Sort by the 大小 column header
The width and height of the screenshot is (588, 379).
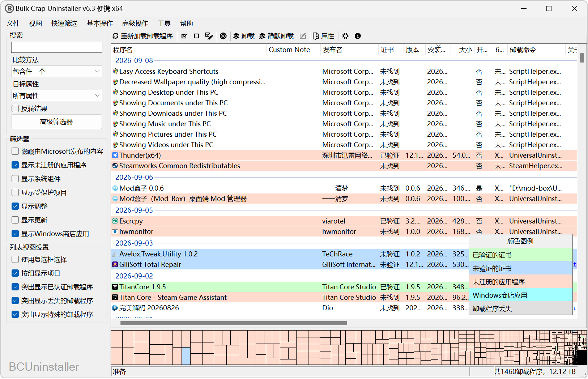pos(463,50)
